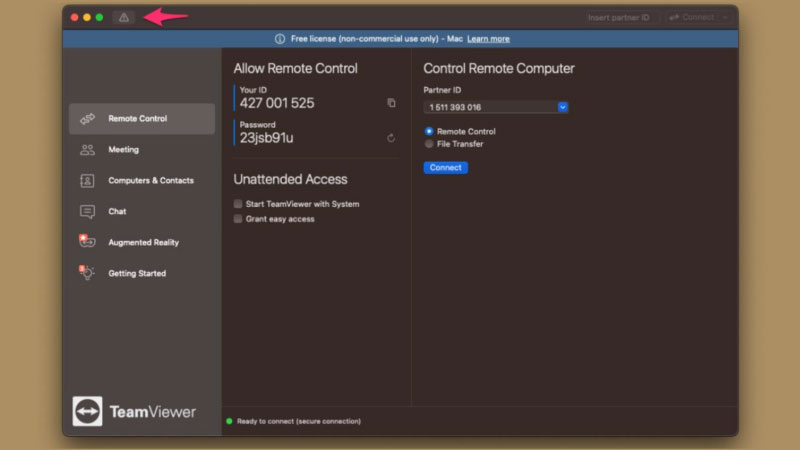Viewport: 800px width, 450px height.
Task: Copy Your ID using the copy icon
Action: [x=391, y=103]
